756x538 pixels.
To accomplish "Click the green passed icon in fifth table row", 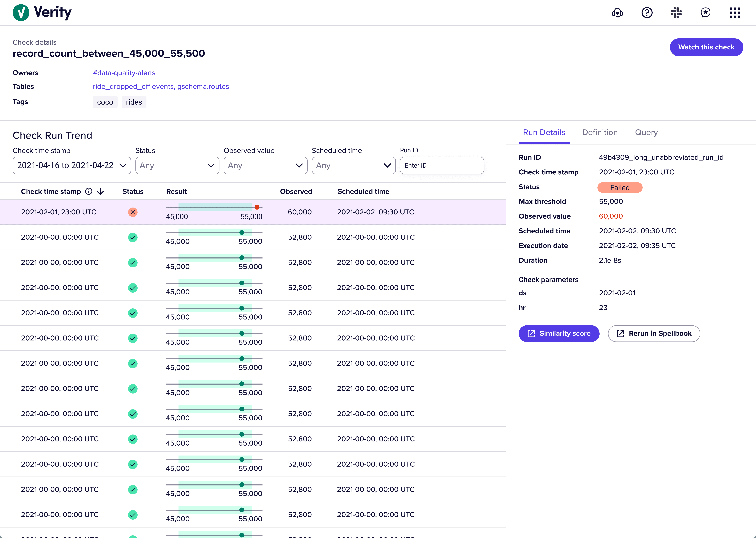I will [x=133, y=313].
